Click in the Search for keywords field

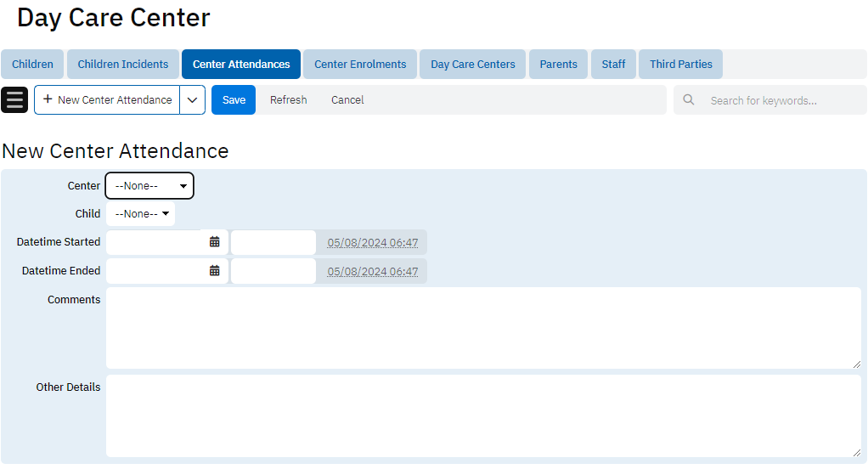[781, 100]
